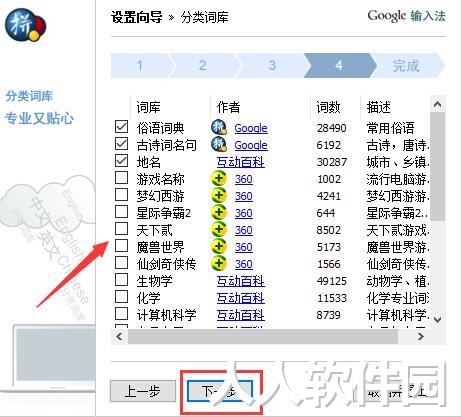Open 360 link in 魔兽世界 row

tap(244, 247)
